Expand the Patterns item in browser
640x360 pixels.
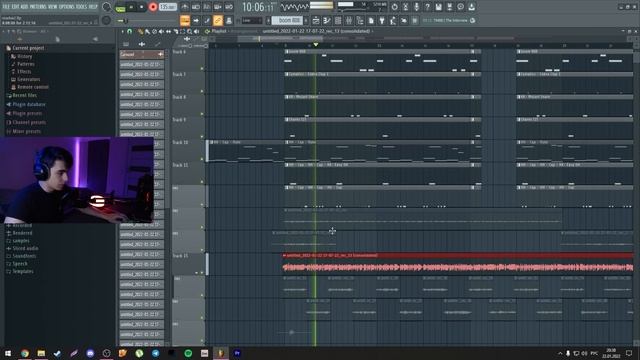(23, 64)
